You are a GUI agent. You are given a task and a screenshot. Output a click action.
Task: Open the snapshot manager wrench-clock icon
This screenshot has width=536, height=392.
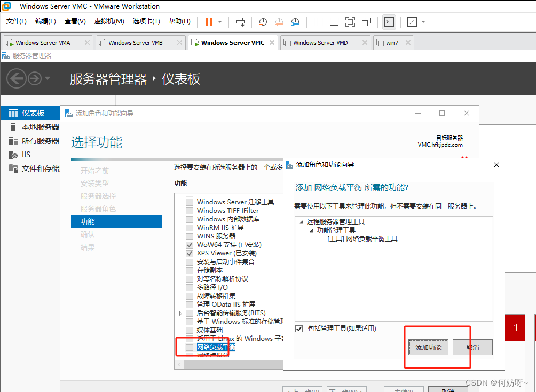click(295, 22)
